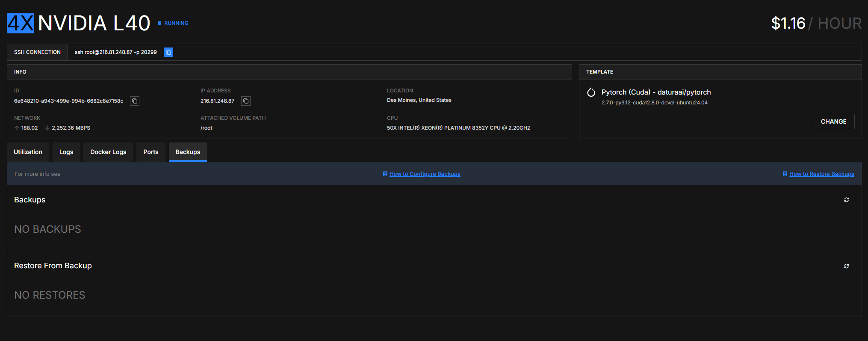868x341 pixels.
Task: Click the book icon beside How to Configure Backups
Action: point(385,174)
